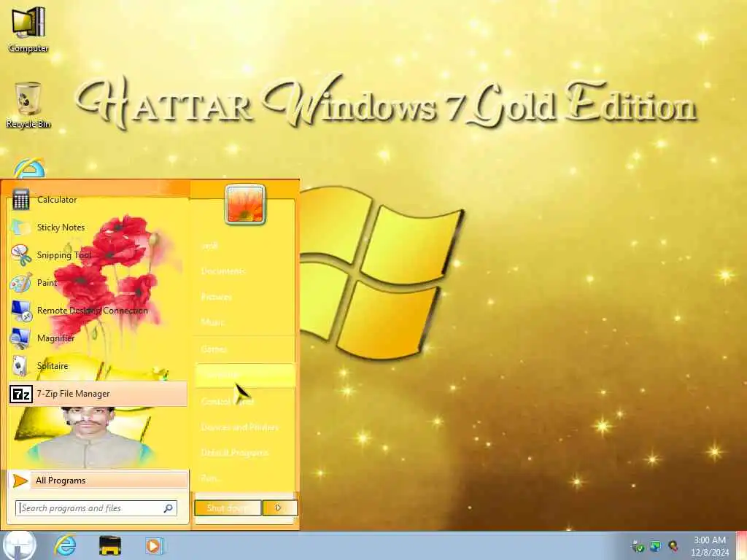Click the Remote Desktop Connection icon

21,311
